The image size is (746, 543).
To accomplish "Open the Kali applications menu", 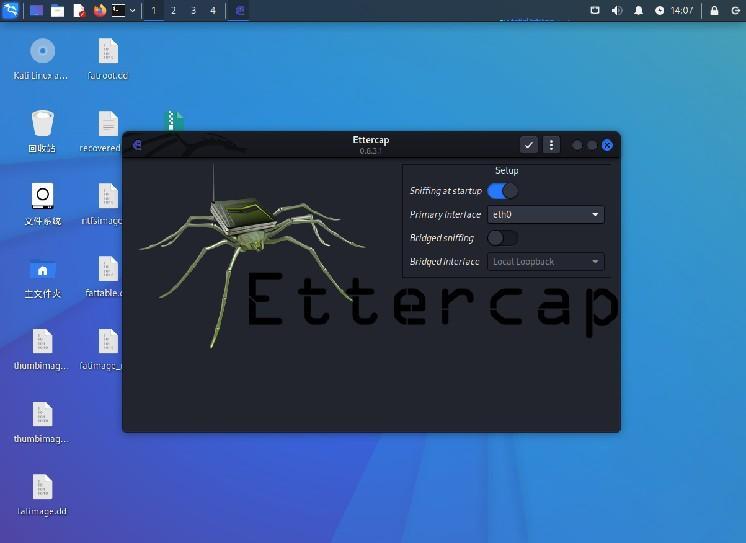I will point(10,10).
